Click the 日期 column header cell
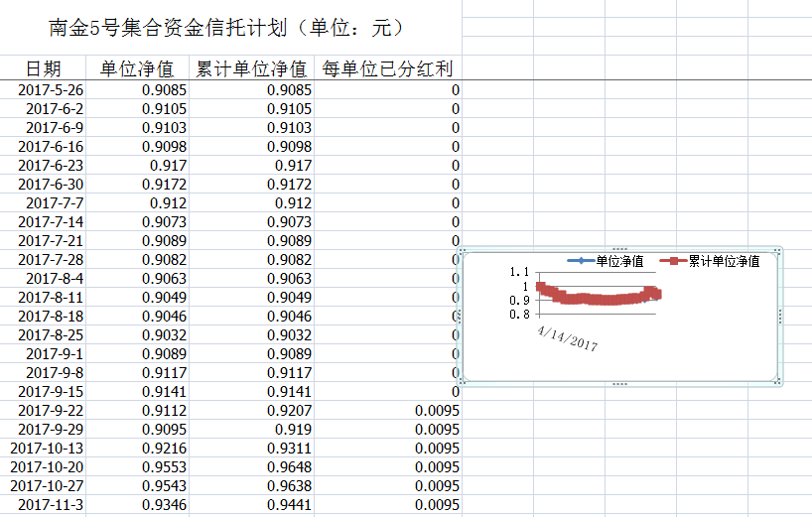 pyautogui.click(x=43, y=68)
